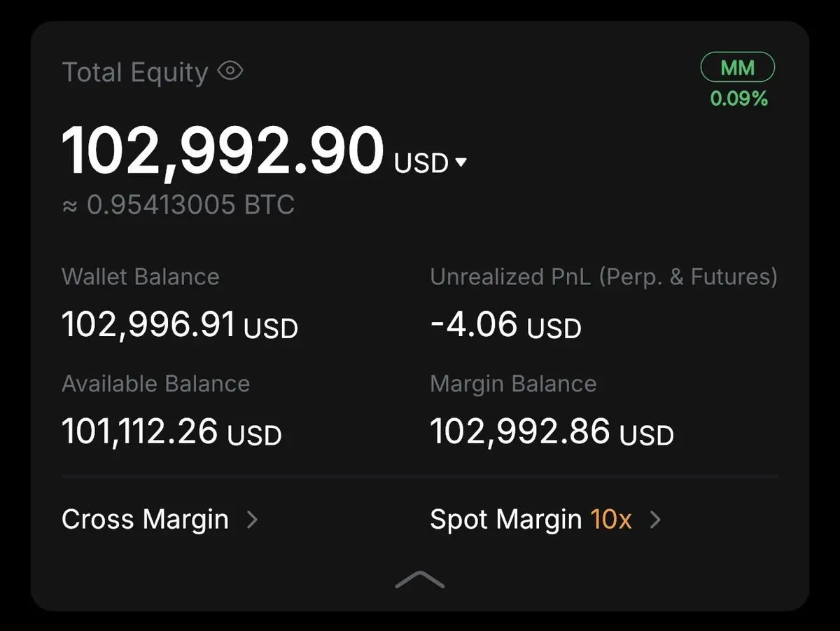This screenshot has width=840, height=631.
Task: Toggle the Total Equity eye visibility icon
Action: tap(230, 71)
